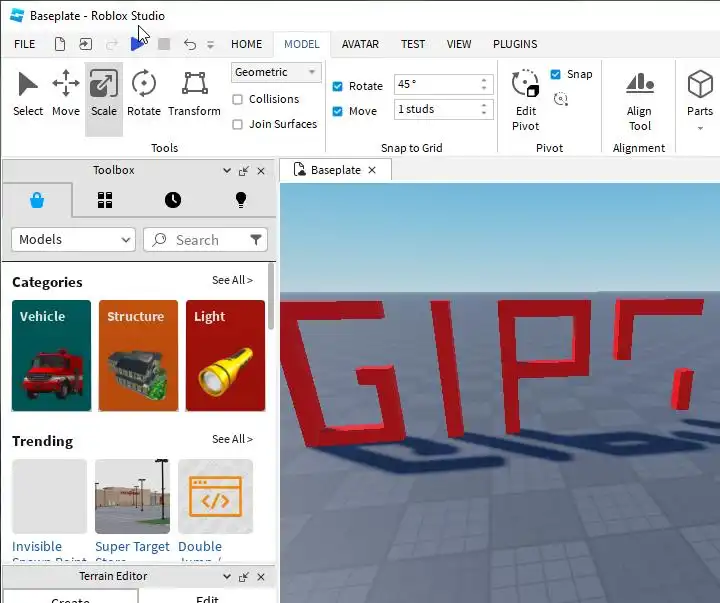
Task: Open the Structure category card
Action: coord(138,355)
